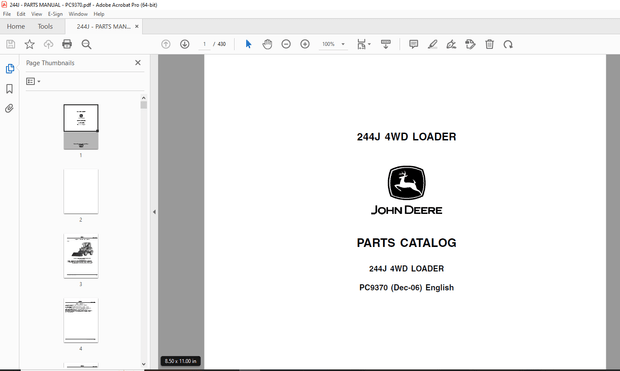Go to next page arrow
Image resolution: width=620 pixels, height=371 pixels.
point(185,44)
